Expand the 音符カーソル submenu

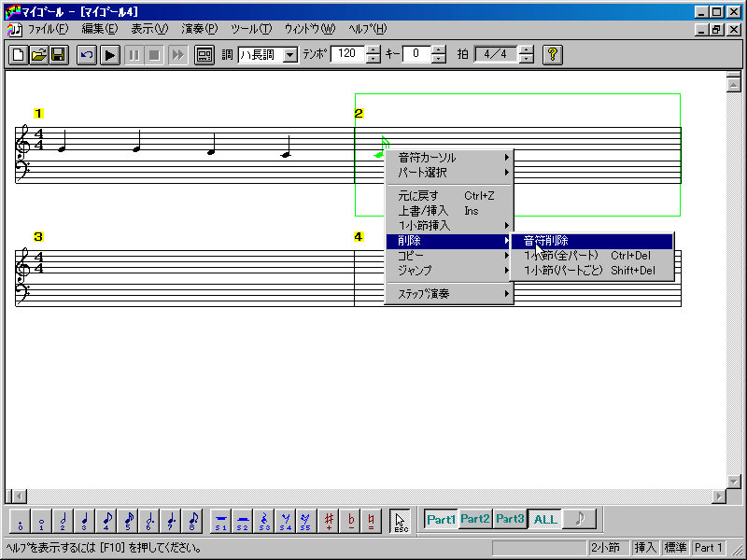(449, 158)
